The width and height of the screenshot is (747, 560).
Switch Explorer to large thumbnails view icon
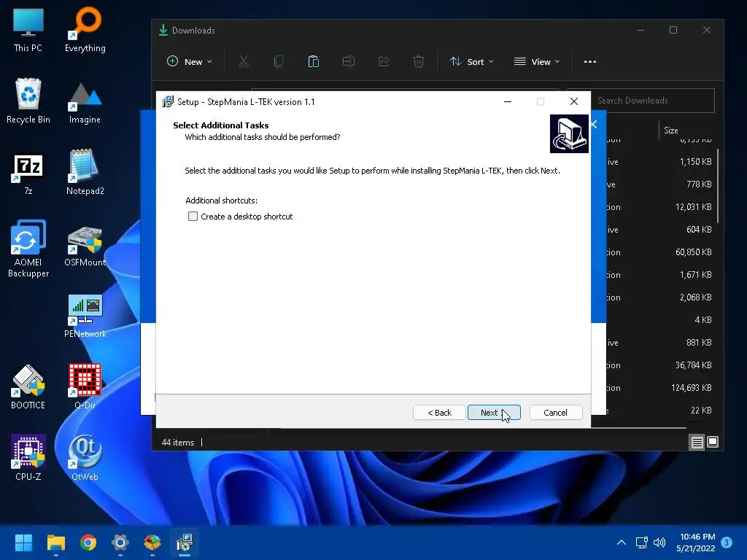713,443
